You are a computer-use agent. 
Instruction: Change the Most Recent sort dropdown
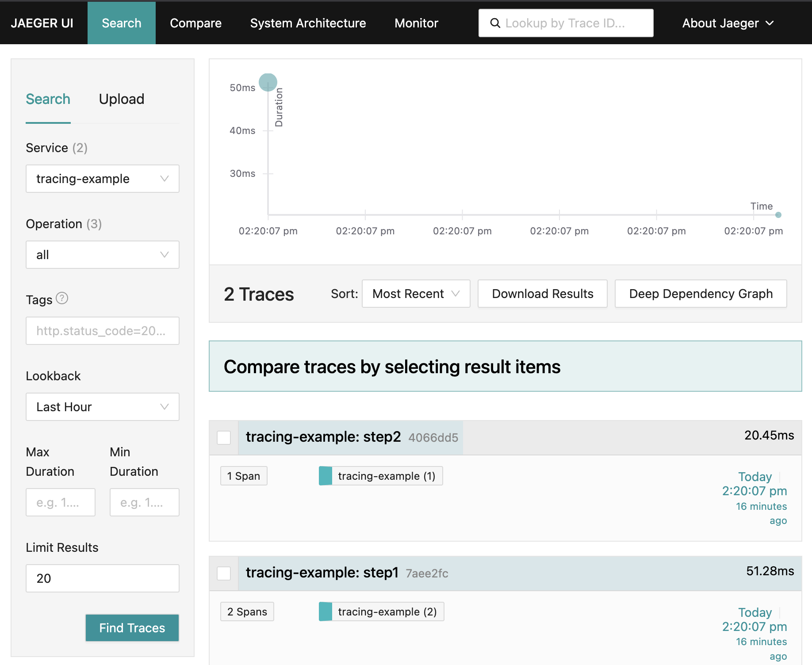point(416,294)
